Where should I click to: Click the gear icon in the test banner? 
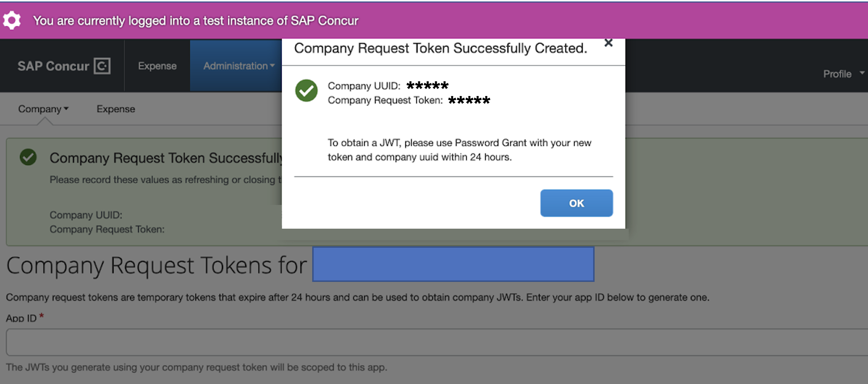(12, 20)
